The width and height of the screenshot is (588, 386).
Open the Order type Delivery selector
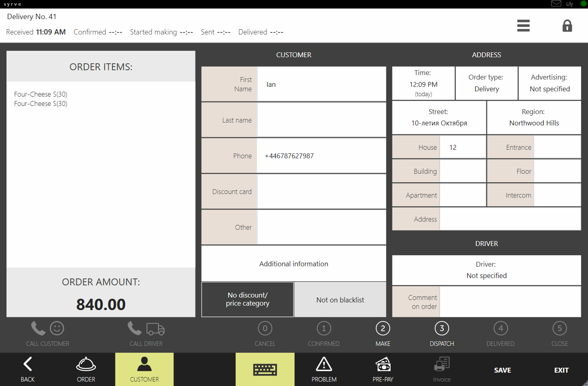point(486,83)
